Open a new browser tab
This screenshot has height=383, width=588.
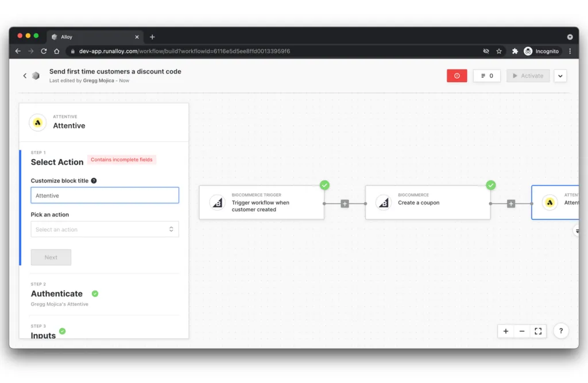coord(152,37)
